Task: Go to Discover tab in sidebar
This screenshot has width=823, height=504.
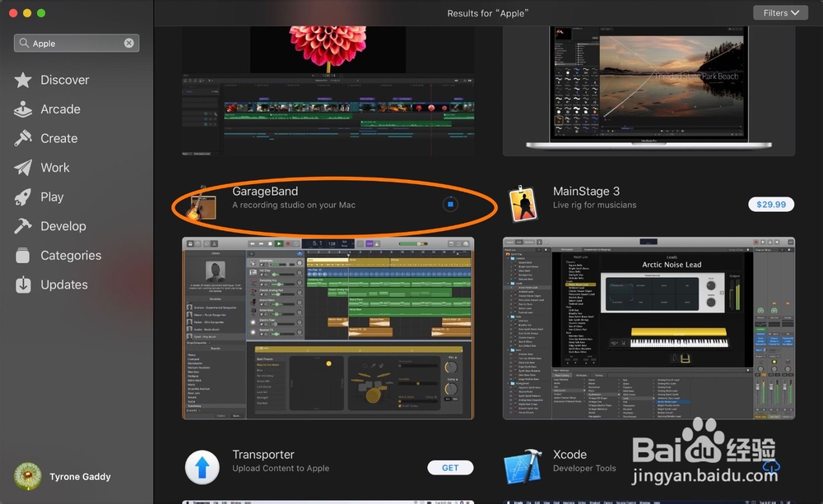Action: (64, 80)
